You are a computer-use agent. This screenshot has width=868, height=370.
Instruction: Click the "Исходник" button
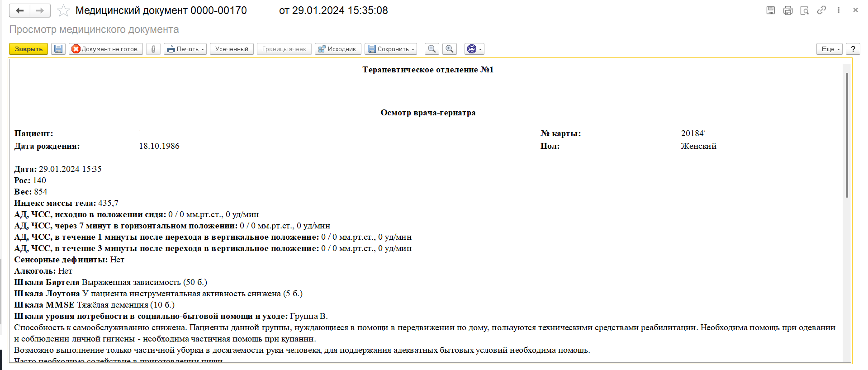point(338,49)
